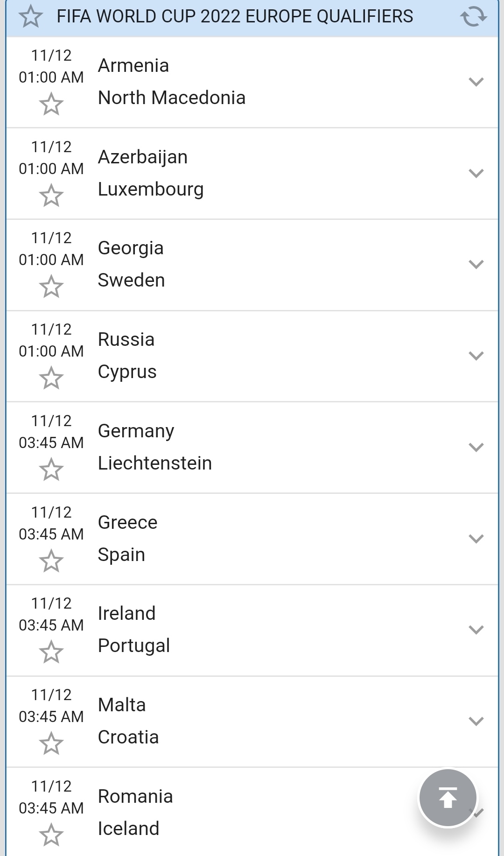504x856 pixels.
Task: Expand Armenia vs North Macedonia details
Action: point(476,82)
